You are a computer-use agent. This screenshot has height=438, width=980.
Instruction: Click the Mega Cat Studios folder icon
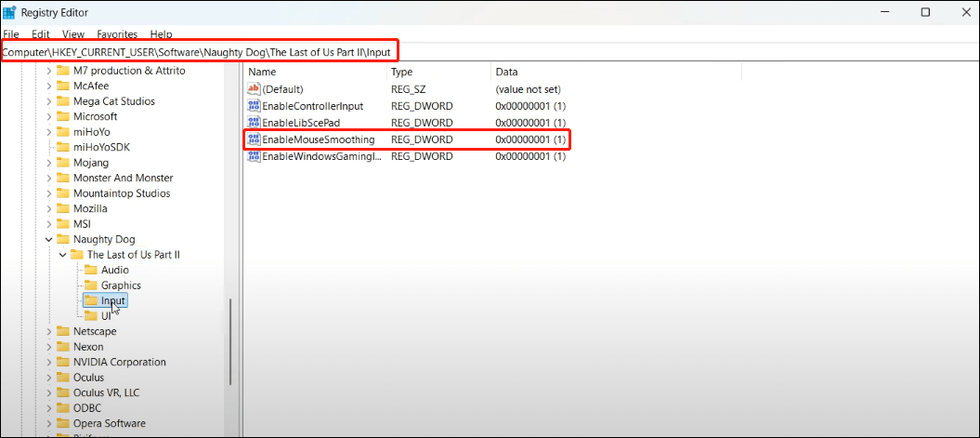pyautogui.click(x=62, y=101)
